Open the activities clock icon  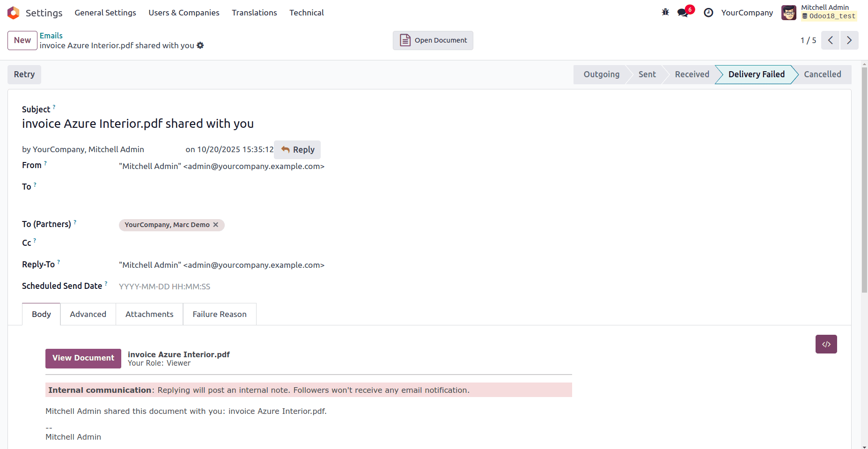pos(708,13)
